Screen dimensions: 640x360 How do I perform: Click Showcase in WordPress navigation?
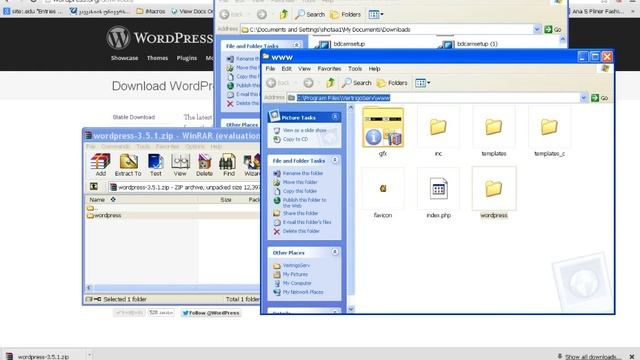pyautogui.click(x=124, y=58)
